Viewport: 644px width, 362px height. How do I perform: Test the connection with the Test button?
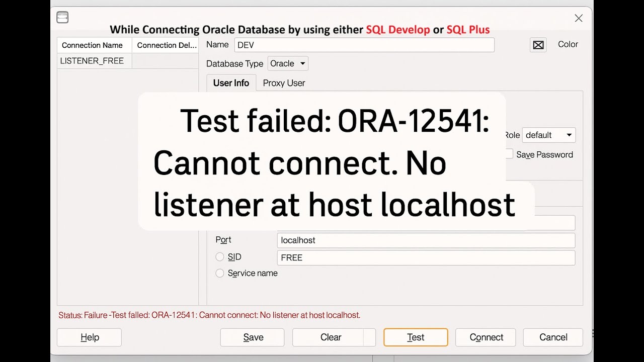tap(416, 337)
